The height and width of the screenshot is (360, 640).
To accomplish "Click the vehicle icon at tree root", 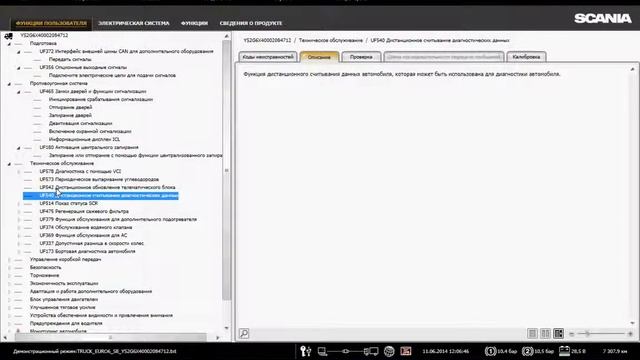I will 9,36.
